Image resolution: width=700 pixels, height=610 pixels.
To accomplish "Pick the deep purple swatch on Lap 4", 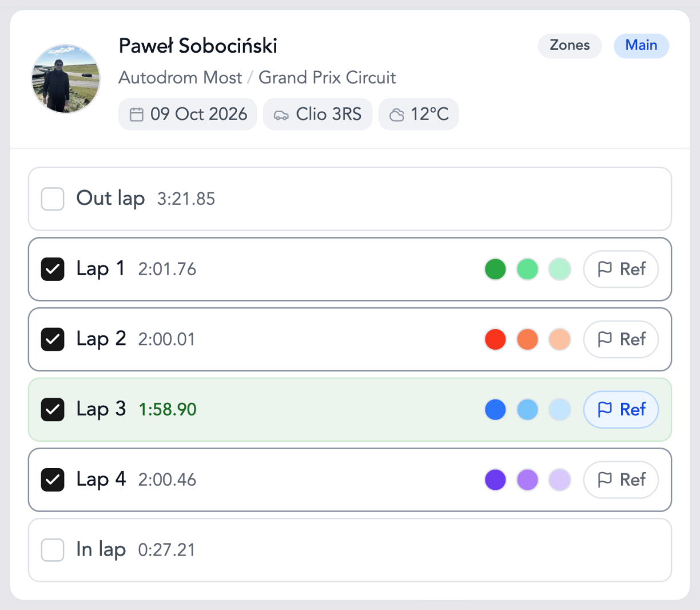I will pos(495,480).
